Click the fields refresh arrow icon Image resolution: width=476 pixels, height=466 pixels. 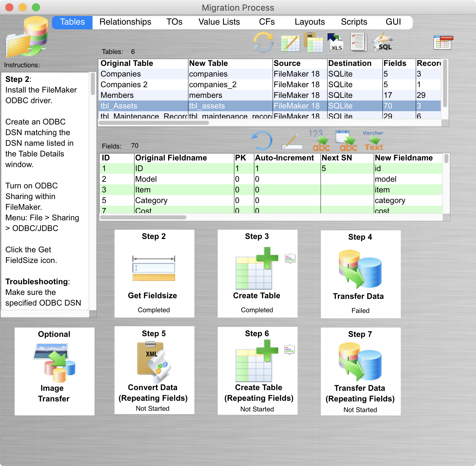262,140
